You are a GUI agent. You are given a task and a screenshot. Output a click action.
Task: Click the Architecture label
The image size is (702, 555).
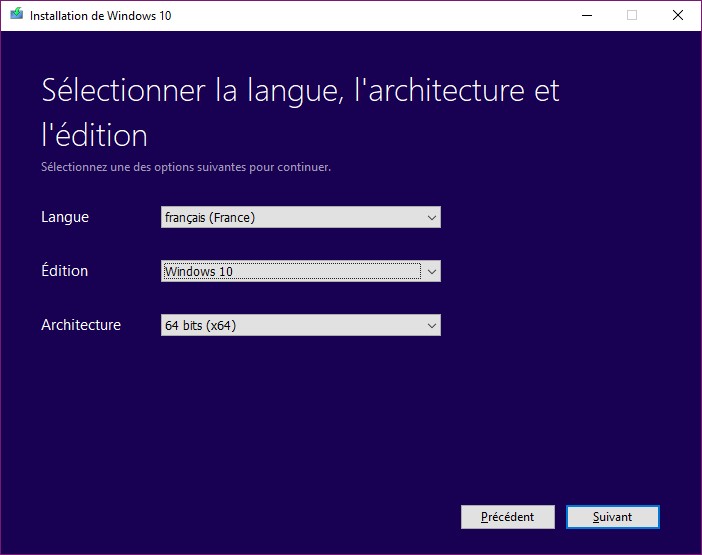(x=81, y=324)
